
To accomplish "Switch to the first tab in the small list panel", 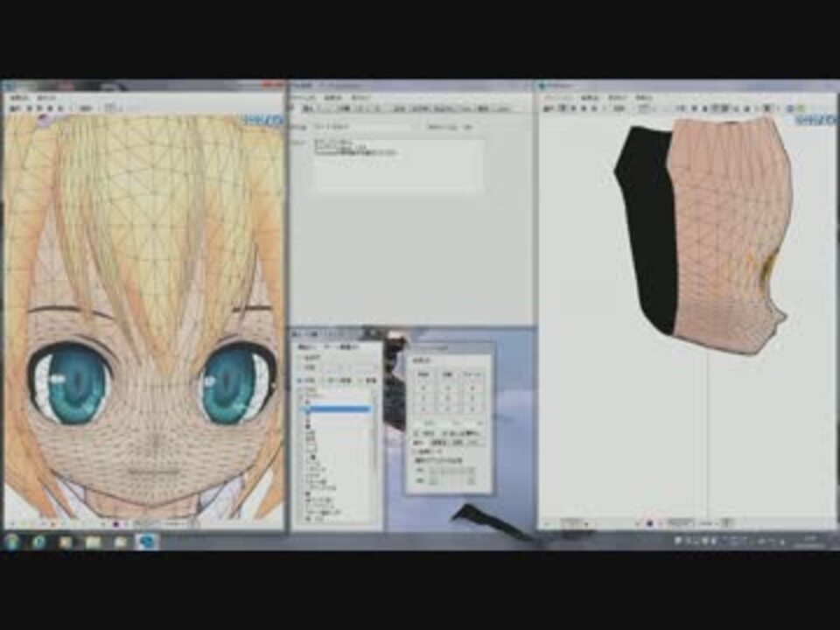I will click(x=307, y=347).
